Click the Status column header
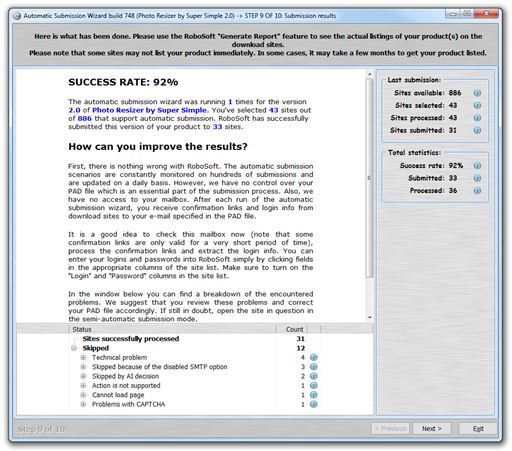Viewport: 512px width, 451px height. [173, 329]
